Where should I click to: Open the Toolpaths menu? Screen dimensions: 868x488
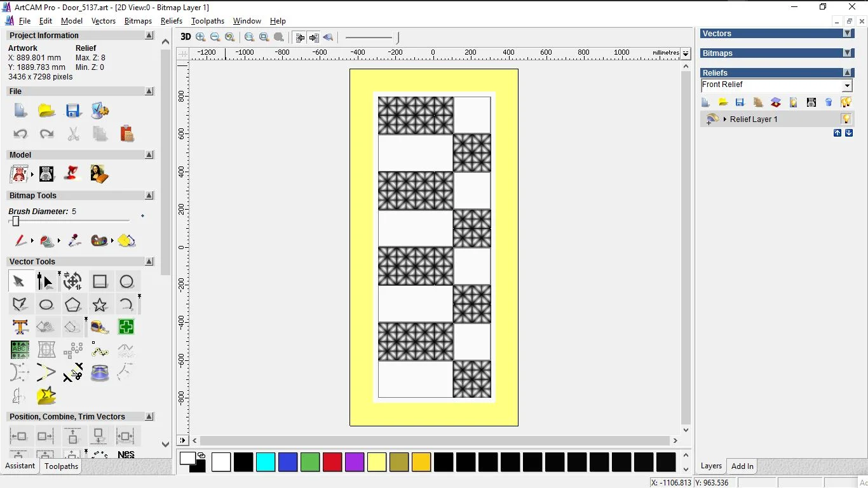pos(208,21)
